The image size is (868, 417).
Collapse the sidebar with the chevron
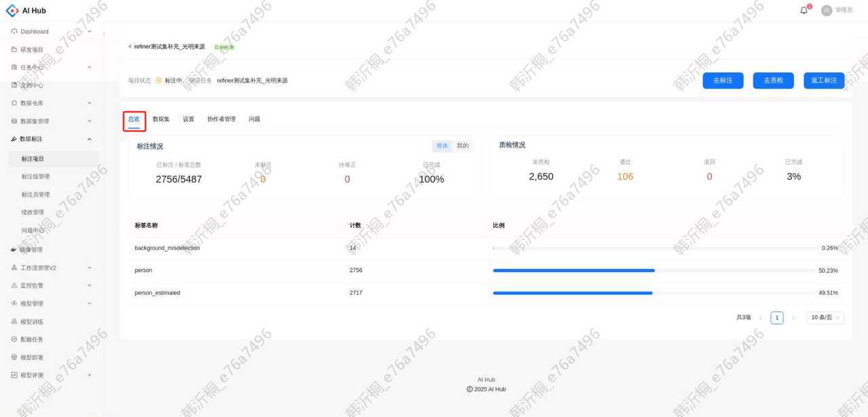click(104, 33)
